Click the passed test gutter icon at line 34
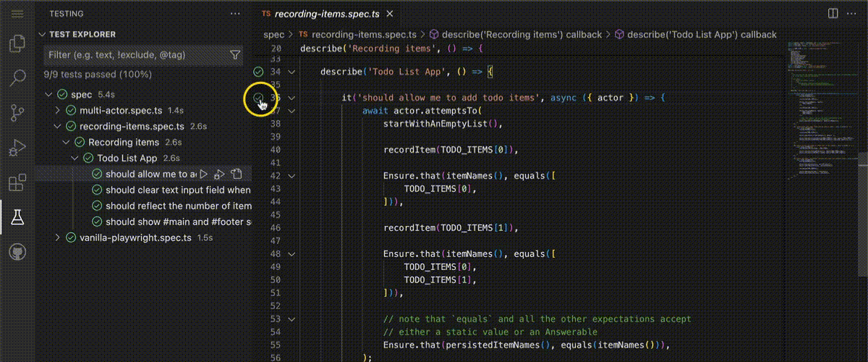Screen dimensions: 868x362 (x=258, y=72)
